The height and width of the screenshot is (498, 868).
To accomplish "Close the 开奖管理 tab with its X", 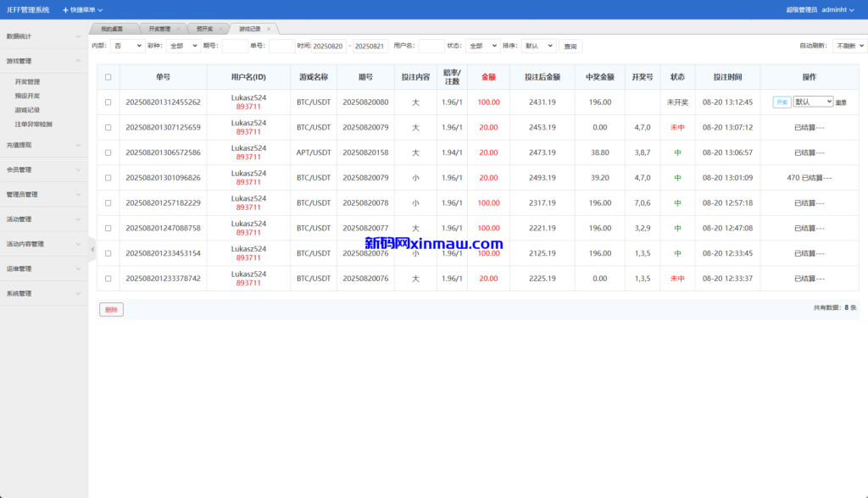I will [x=177, y=29].
